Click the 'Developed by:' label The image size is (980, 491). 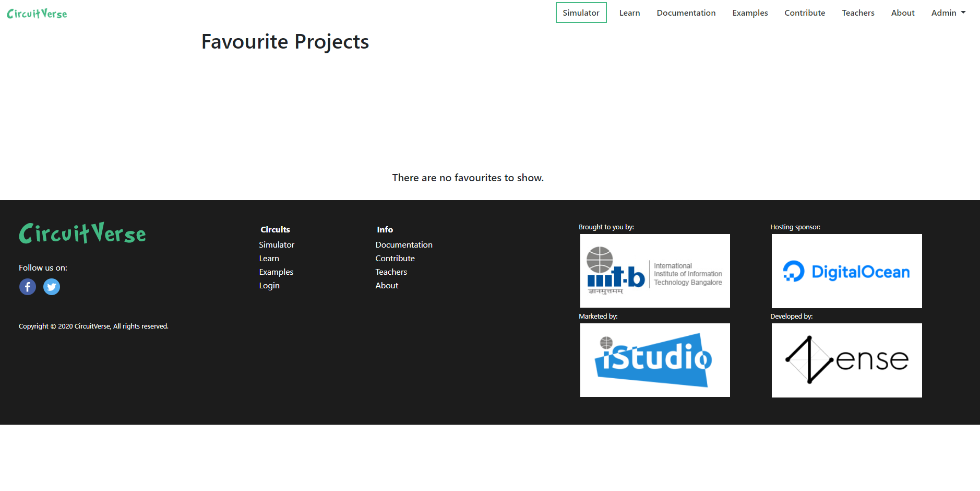pos(792,317)
